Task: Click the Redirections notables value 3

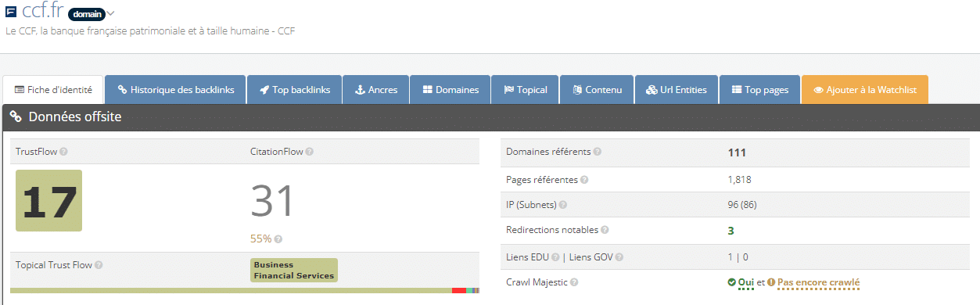Action: (x=731, y=231)
